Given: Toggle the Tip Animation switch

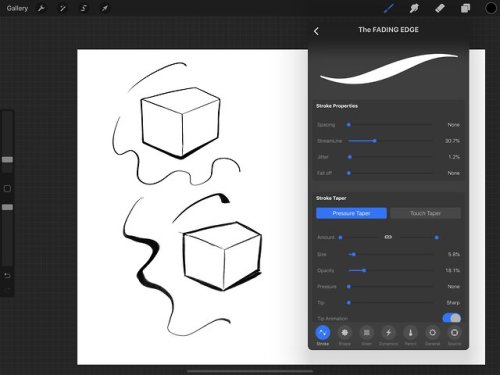Looking at the screenshot, I should tap(452, 318).
